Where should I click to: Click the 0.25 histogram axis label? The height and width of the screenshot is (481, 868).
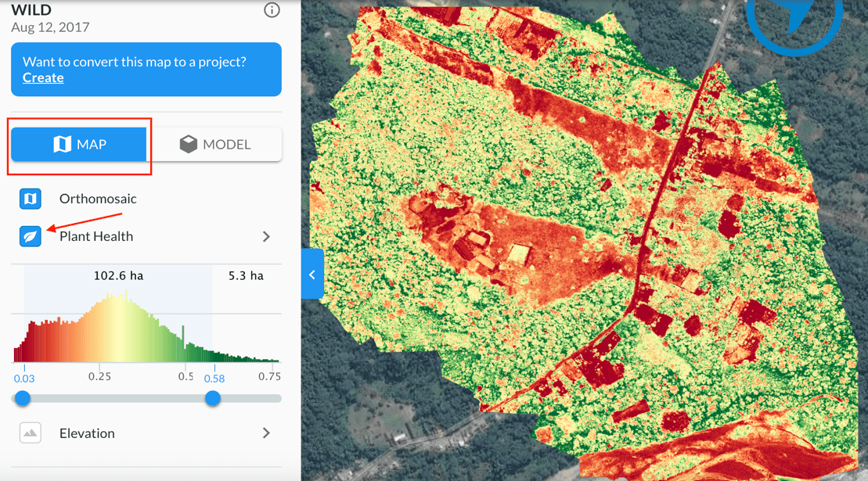pyautogui.click(x=99, y=376)
